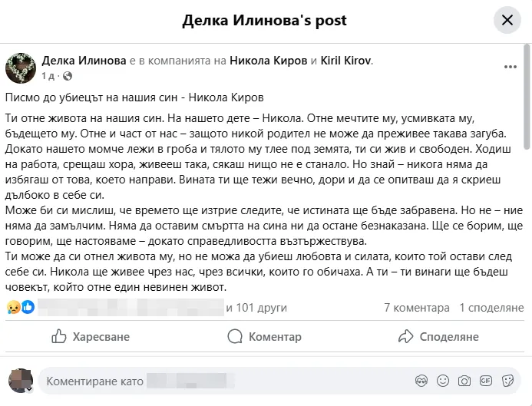Image resolution: width=532 pixels, height=406 pixels.
Task: Click the post timestamp '1 д'
Action: pyautogui.click(x=48, y=76)
